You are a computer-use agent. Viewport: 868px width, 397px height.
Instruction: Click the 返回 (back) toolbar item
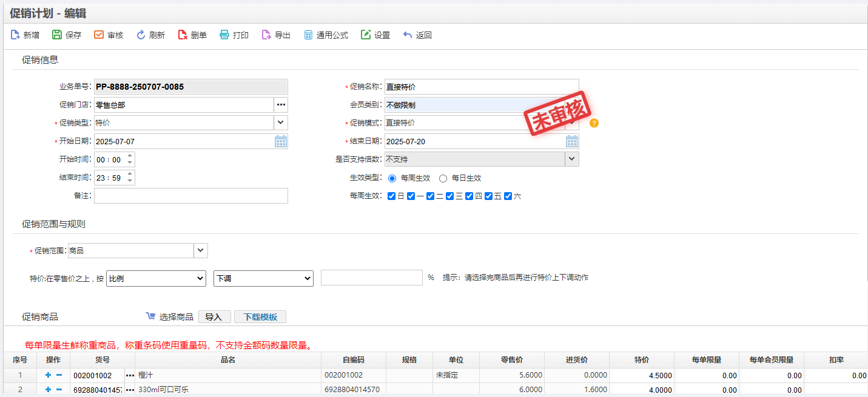pyautogui.click(x=417, y=35)
